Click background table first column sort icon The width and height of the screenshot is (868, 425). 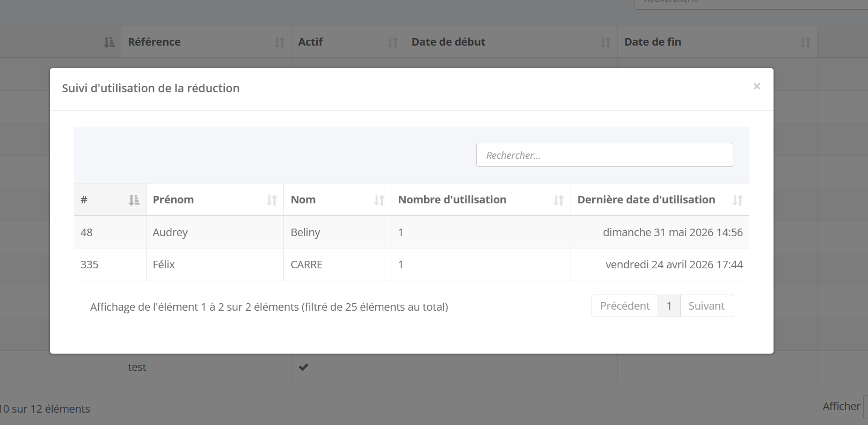109,42
